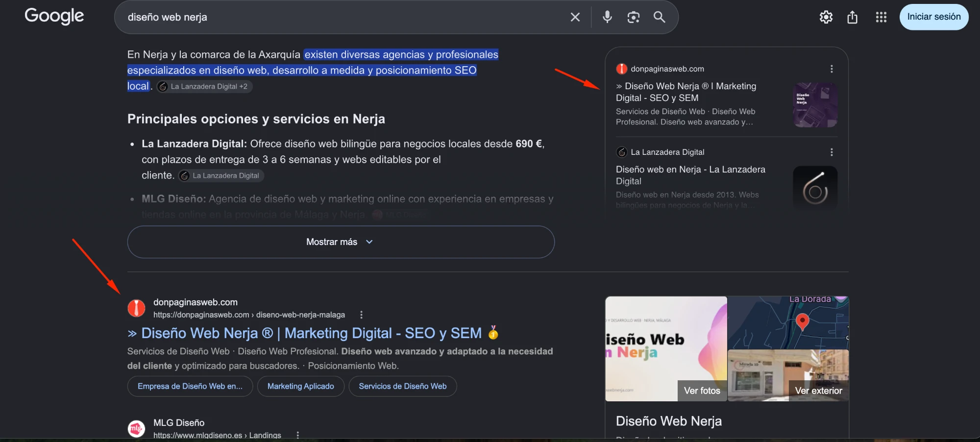Open quick settings gear icon
This screenshot has width=980, height=442.
pos(826,17)
